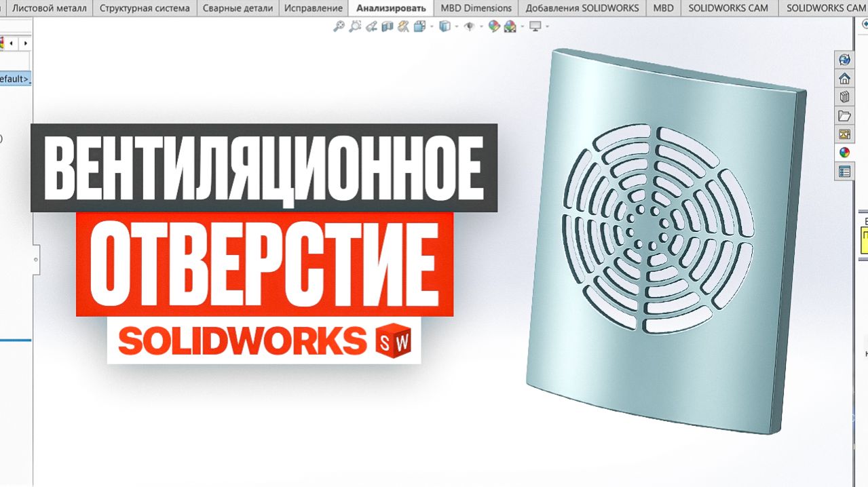The width and height of the screenshot is (868, 487).
Task: Click the Display Style cube icon
Action: [445, 26]
